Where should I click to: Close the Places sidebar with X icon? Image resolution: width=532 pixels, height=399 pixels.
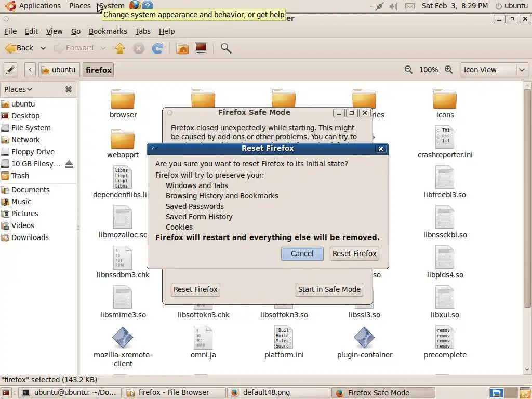(69, 89)
